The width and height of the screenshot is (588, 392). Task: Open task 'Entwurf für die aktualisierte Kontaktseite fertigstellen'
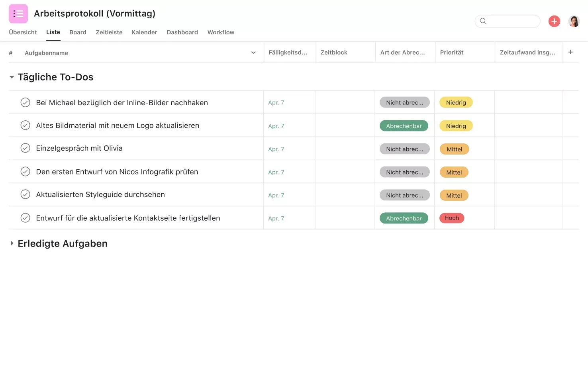tap(128, 218)
